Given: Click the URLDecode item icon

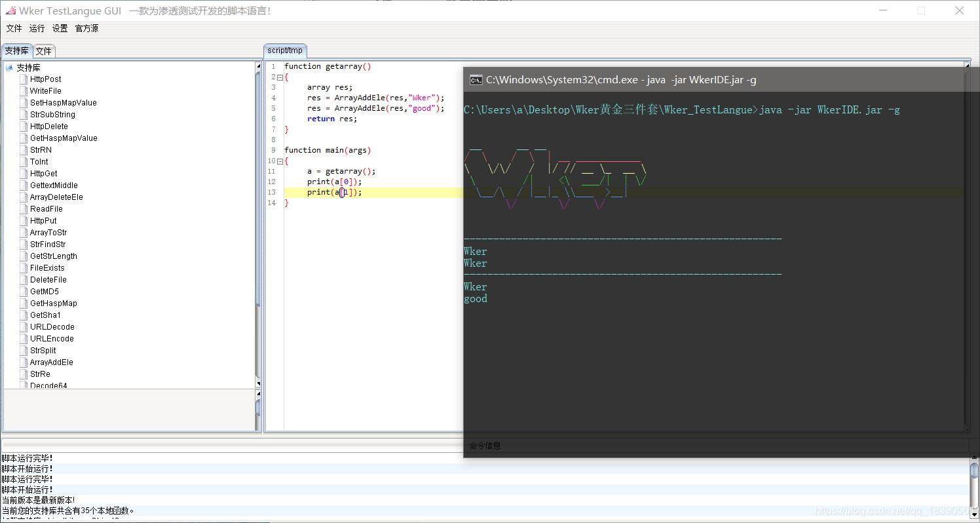Looking at the screenshot, I should 24,327.
